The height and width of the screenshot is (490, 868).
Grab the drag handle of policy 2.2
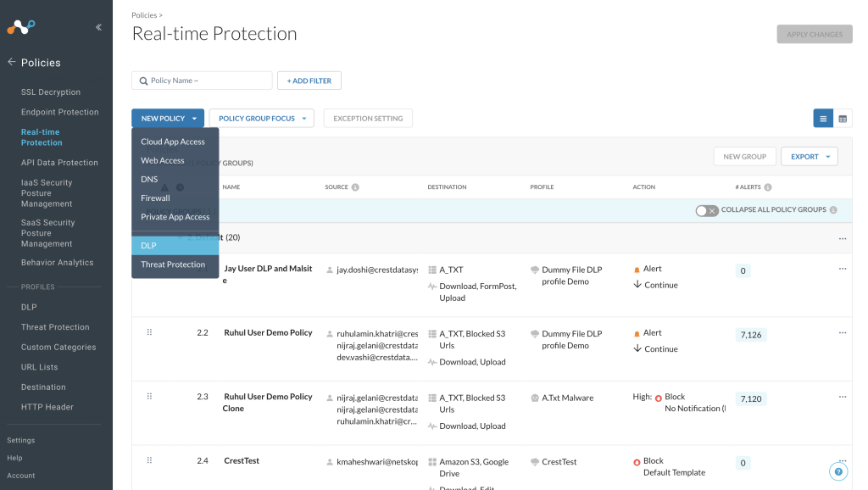click(x=149, y=332)
